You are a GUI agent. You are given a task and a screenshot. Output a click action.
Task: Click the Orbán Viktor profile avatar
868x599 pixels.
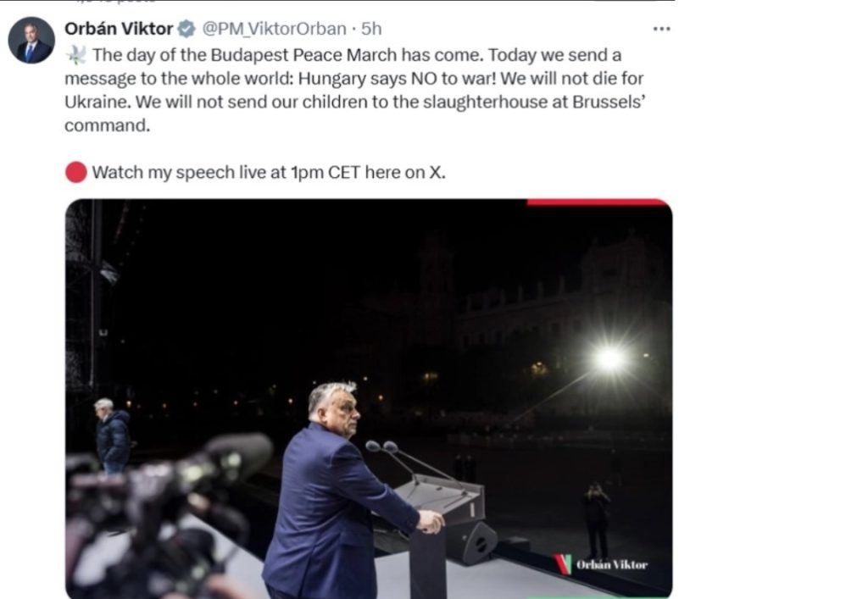pos(31,40)
